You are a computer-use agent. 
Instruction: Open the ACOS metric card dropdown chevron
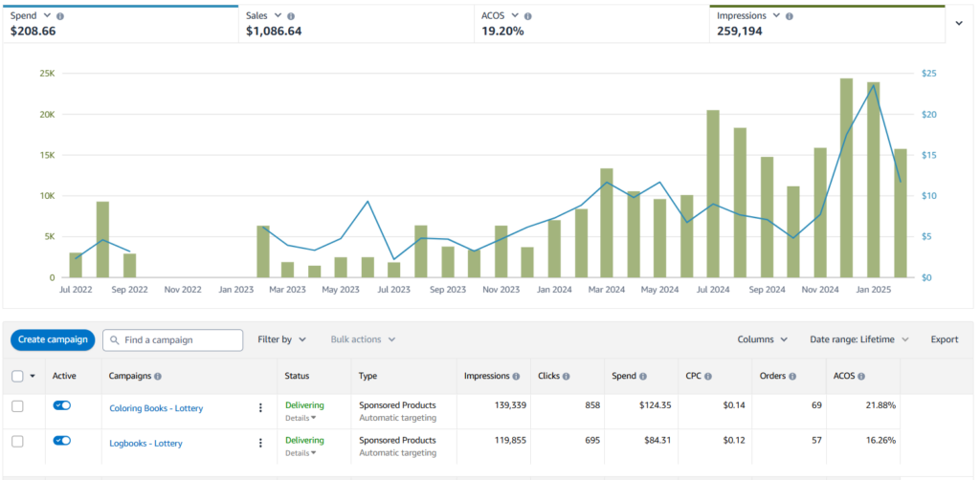[515, 16]
